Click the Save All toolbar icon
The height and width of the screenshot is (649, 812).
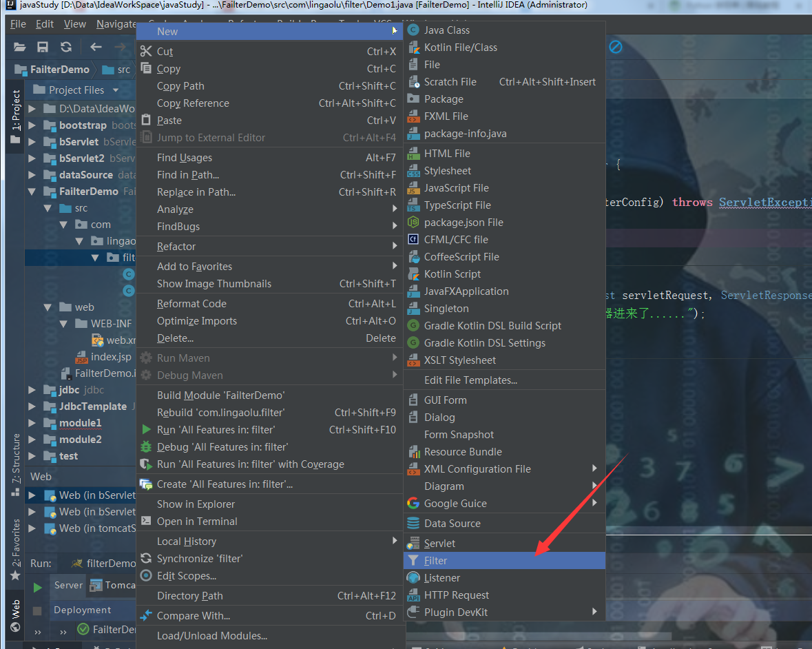point(43,47)
